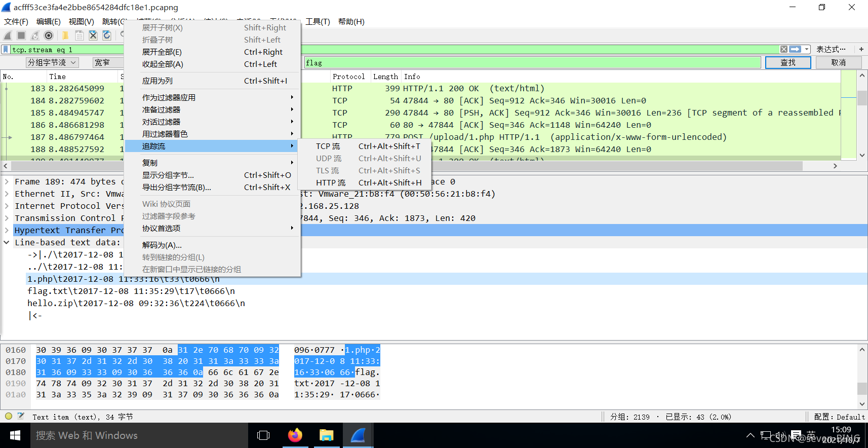Viewport: 868px width, 448px height.
Task: Select packet row 184 in list
Action: coord(420,100)
